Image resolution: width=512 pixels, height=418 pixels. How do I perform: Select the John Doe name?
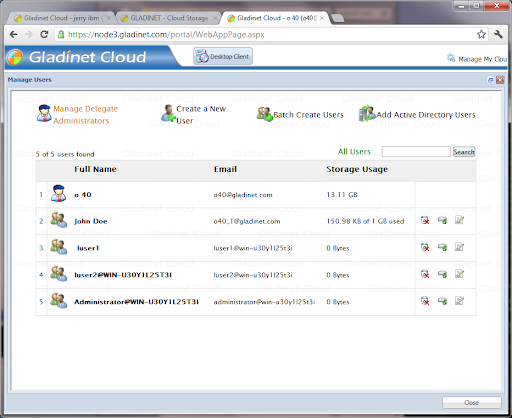pos(91,221)
